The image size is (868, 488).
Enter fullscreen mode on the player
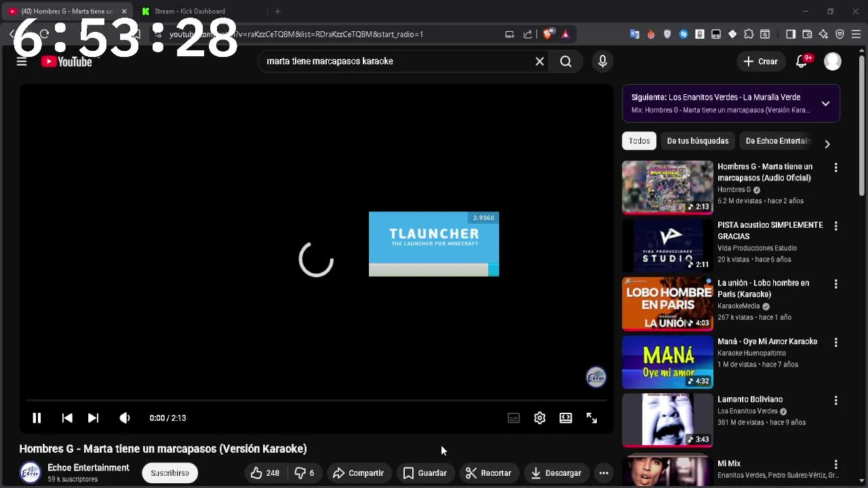click(591, 418)
